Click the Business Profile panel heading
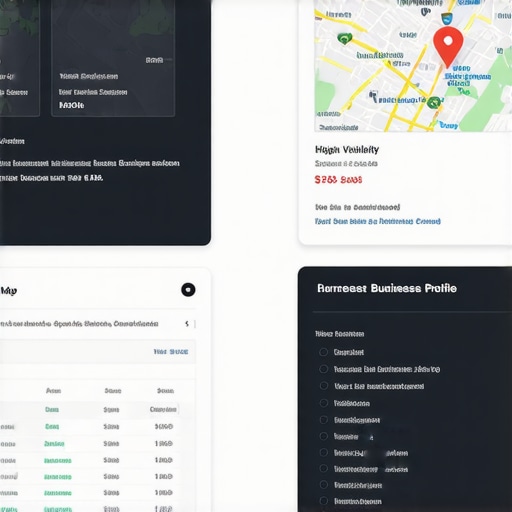This screenshot has width=512, height=512. pyautogui.click(x=387, y=288)
